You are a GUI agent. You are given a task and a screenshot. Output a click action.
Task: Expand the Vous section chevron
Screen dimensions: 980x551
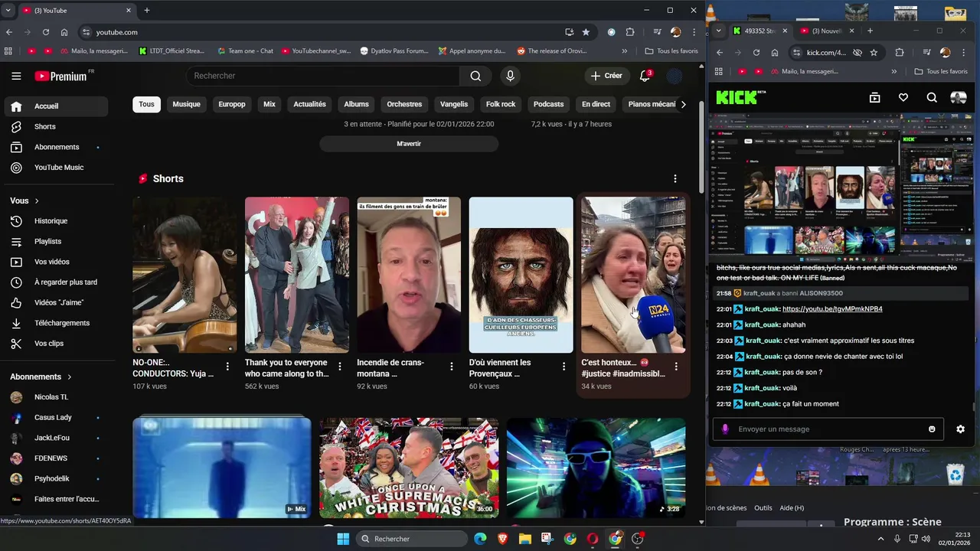click(37, 201)
